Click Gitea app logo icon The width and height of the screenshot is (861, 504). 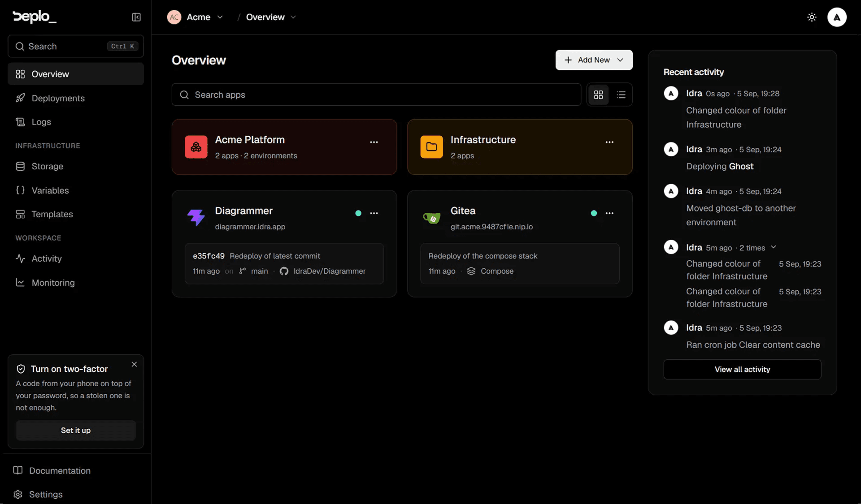432,218
